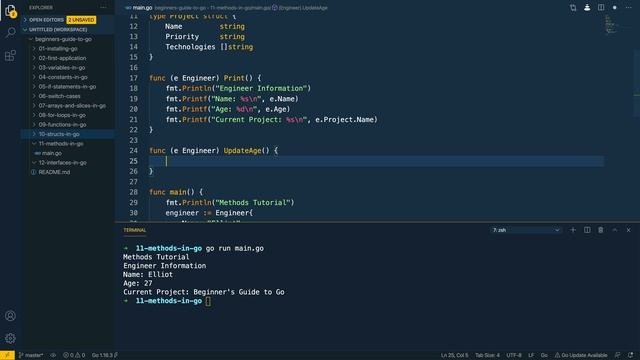Click Go Update Available warning
The image size is (640, 360).
pyautogui.click(x=581, y=355)
